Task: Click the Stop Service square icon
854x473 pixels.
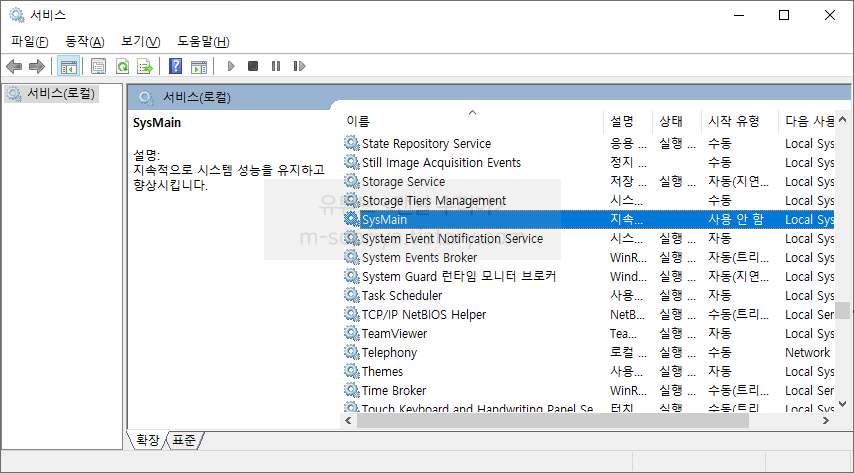Action: coord(253,66)
